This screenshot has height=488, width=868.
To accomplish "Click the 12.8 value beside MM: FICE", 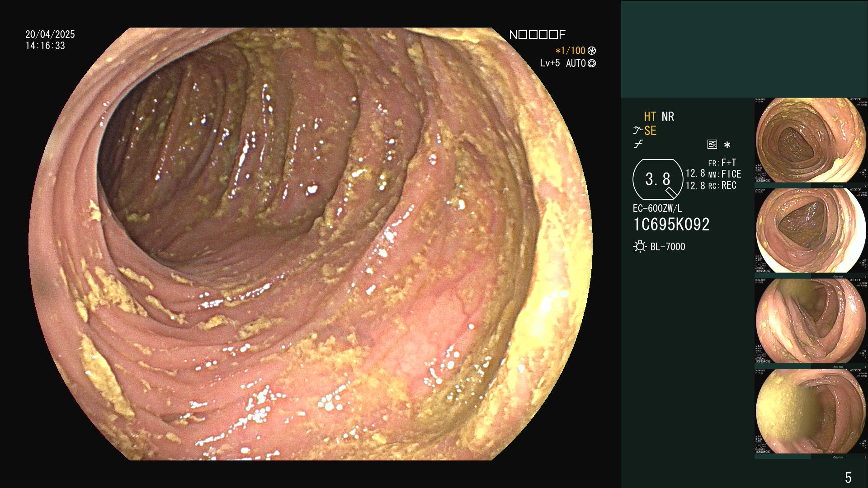I will pyautogui.click(x=695, y=174).
